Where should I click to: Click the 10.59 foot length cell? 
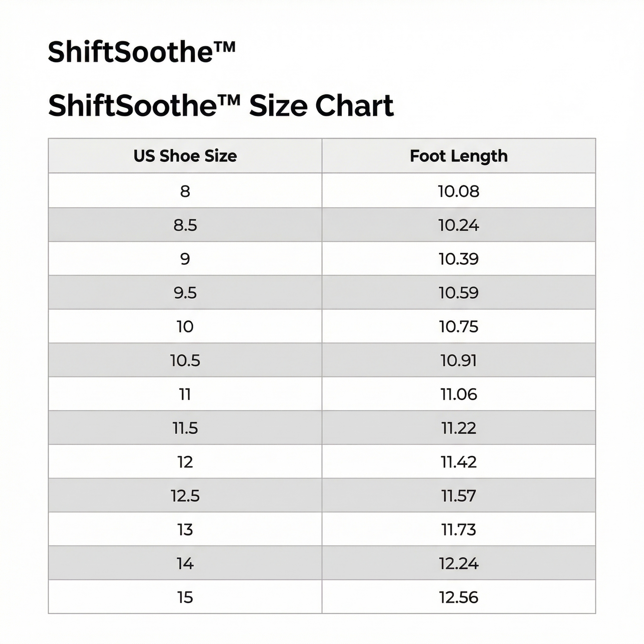pos(458,293)
